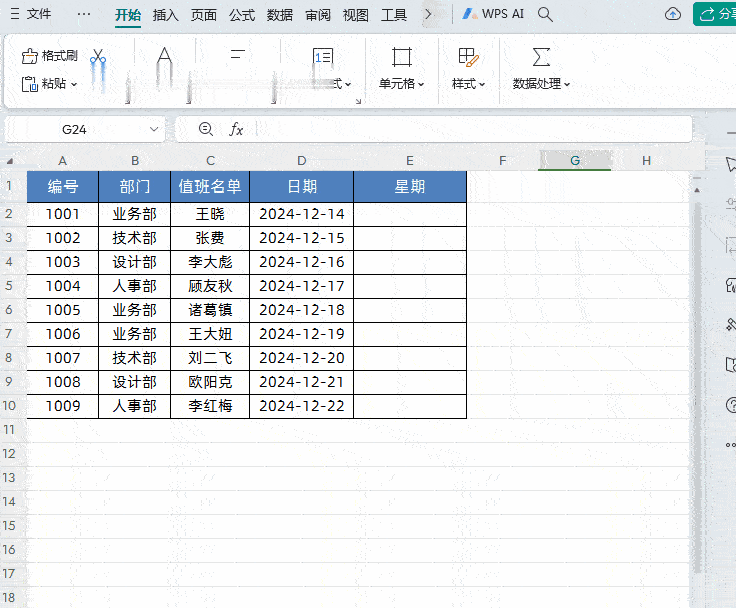Select cell with date 2024-12-22
The image size is (736, 608).
pyautogui.click(x=301, y=406)
